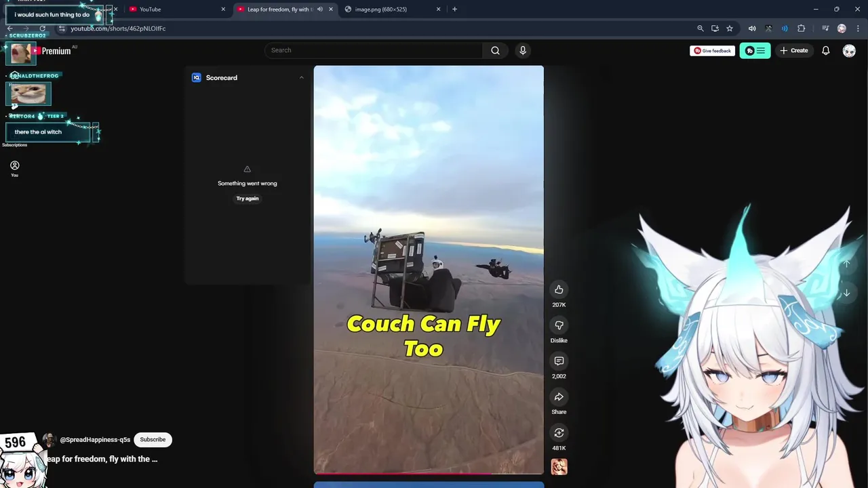
Task: Click the Give feedback button
Action: click(712, 51)
